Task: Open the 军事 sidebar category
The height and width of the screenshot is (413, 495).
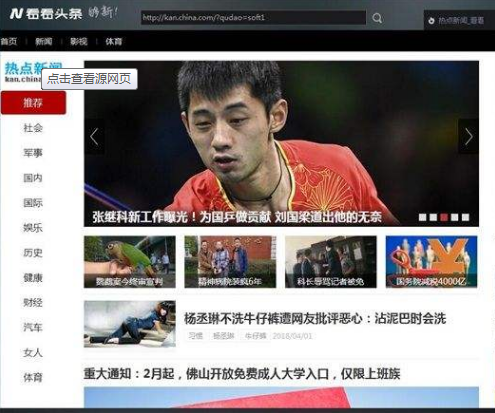Action: point(33,153)
